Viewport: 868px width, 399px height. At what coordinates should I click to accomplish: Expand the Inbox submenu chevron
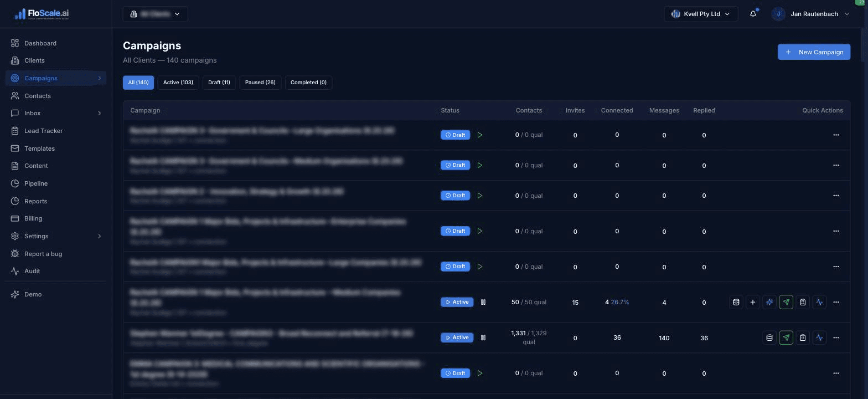pyautogui.click(x=100, y=113)
